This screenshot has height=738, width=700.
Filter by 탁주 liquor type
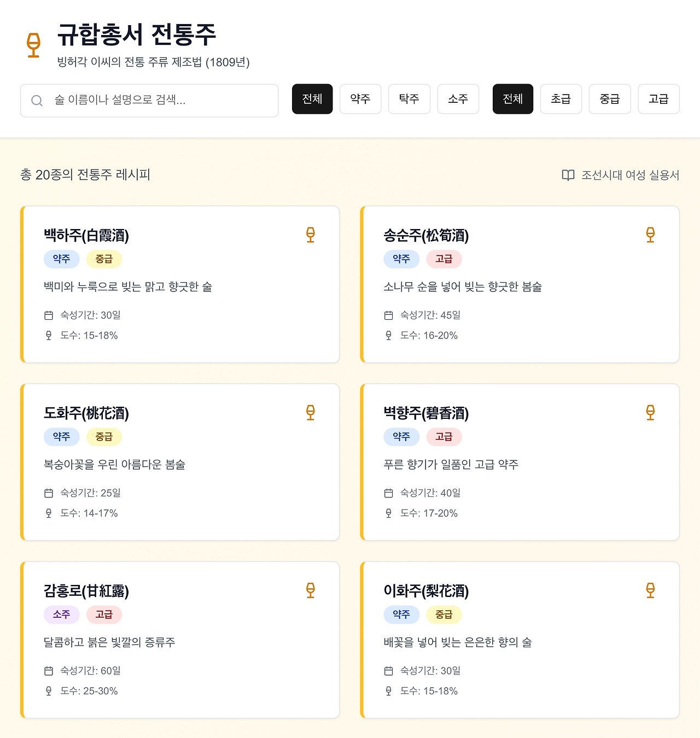(409, 99)
